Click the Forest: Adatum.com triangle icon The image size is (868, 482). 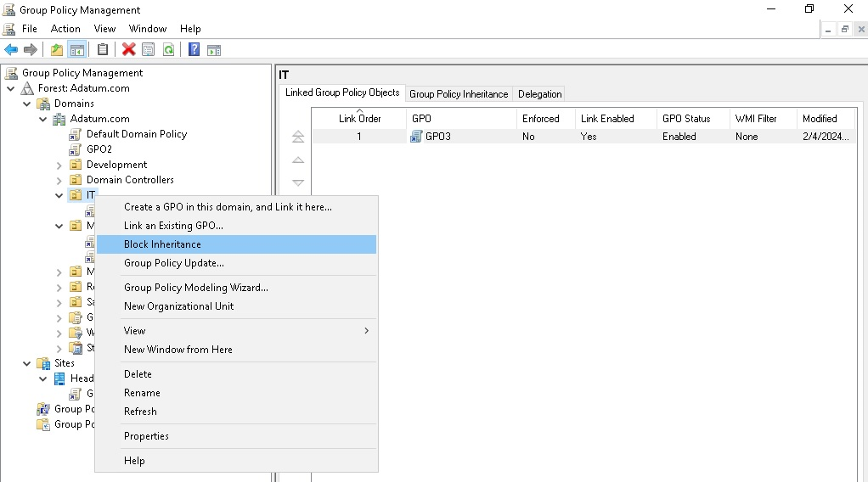pos(27,88)
